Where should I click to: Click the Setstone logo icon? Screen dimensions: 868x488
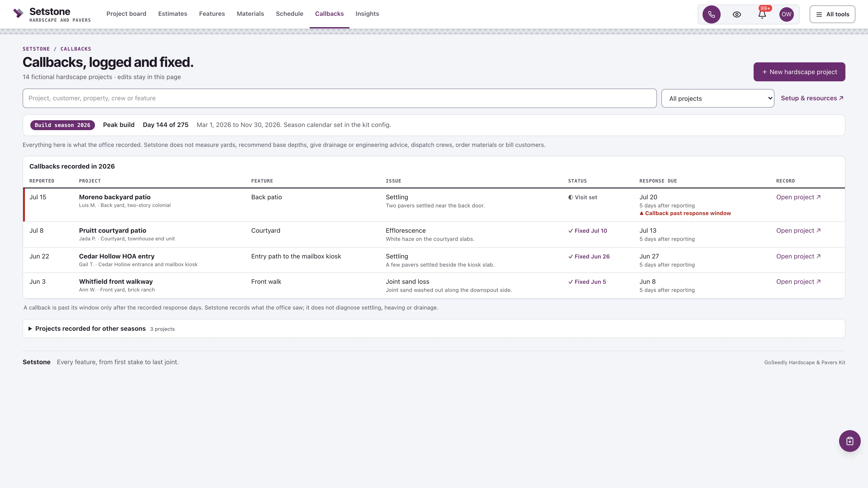pos(18,14)
